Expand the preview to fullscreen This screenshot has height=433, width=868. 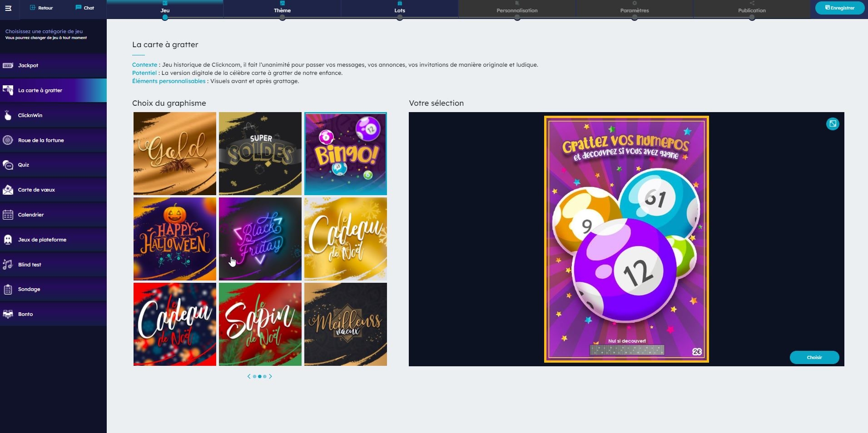(832, 124)
